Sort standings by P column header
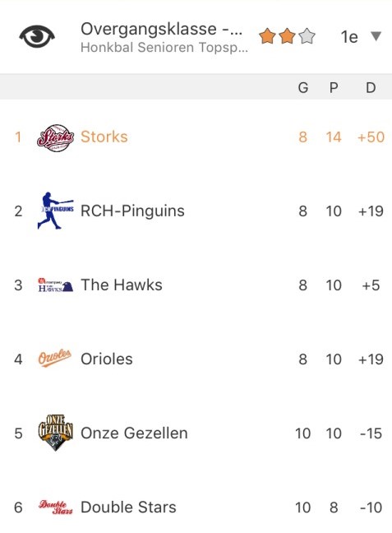Screen dimensions: 392x533 click(x=334, y=88)
